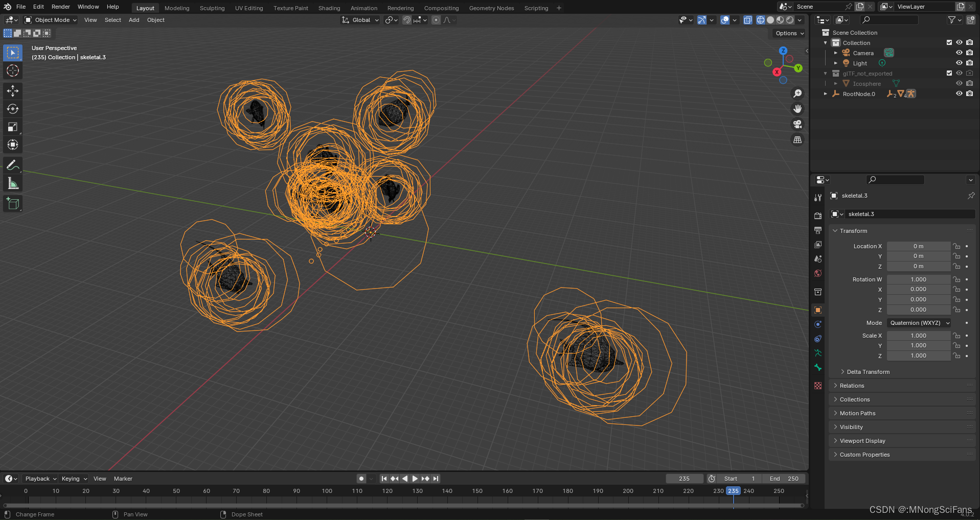Click the viewport pan hand icon
Screen dimensions: 980x520
(797, 109)
